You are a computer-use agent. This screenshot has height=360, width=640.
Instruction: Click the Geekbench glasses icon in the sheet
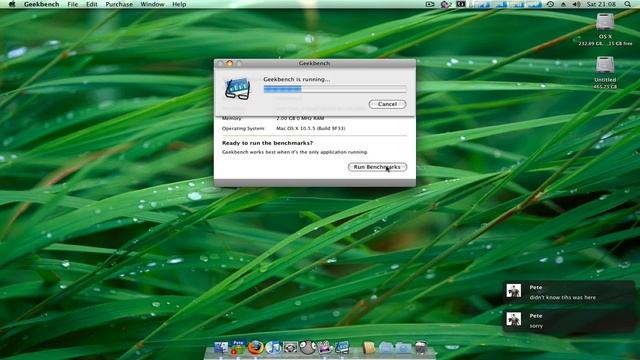[x=237, y=89]
